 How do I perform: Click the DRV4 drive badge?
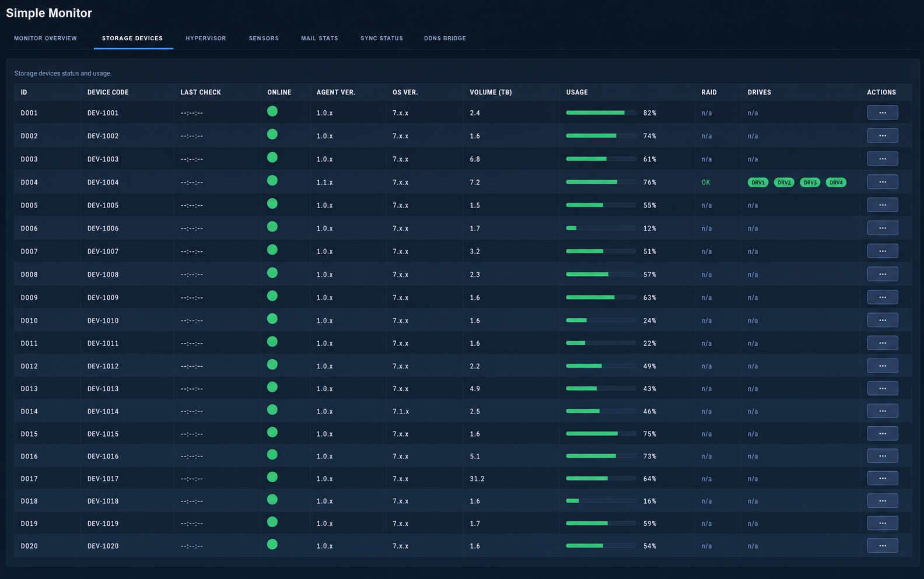836,183
